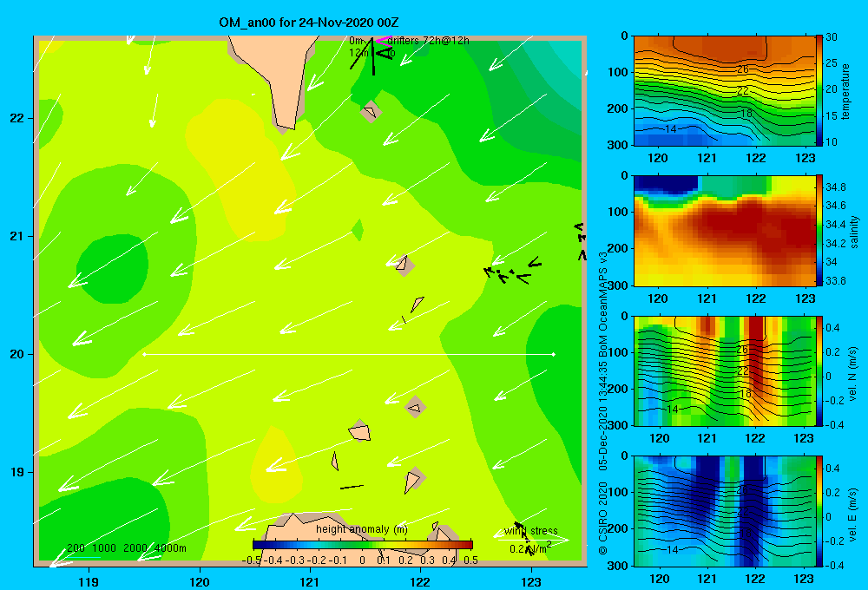Click the longitude label 122 under the salinity panel
The width and height of the screenshot is (868, 590).
(756, 298)
